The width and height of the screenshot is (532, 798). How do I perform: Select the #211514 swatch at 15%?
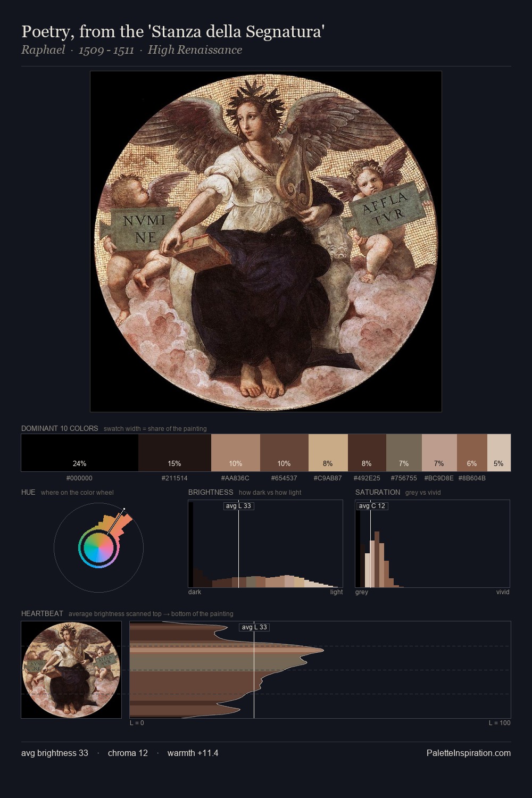click(x=174, y=453)
